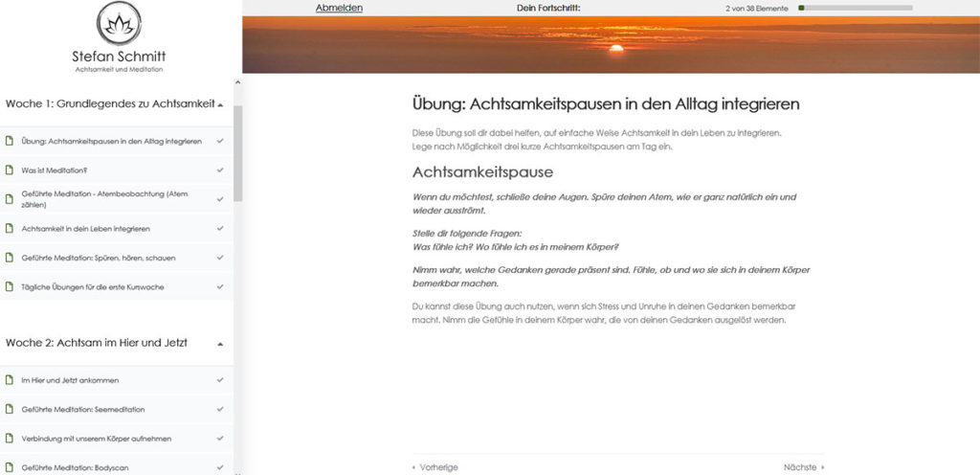Click the 'Achtsamkeitspause' subheading

(x=482, y=171)
